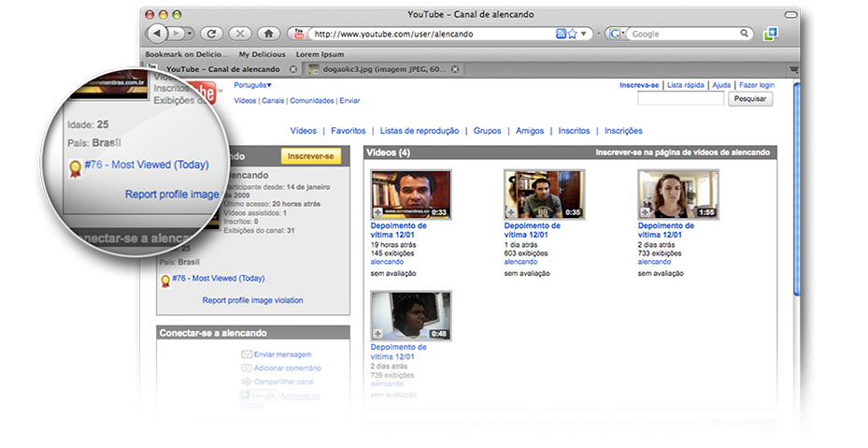Switch to YouTube - Canal de alencando tab
The width and height of the screenshot is (868, 448).
point(223,69)
